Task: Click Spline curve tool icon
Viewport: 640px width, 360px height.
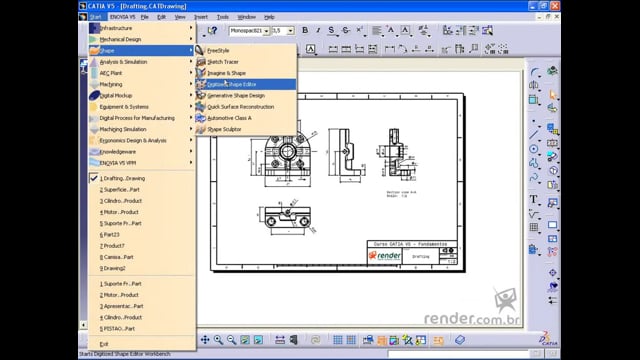Action: 533,178
